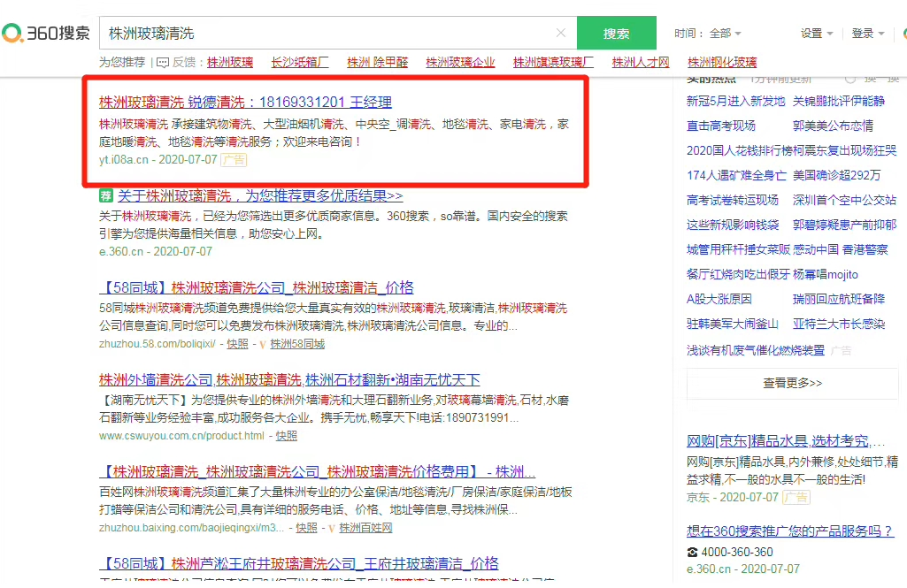The height and width of the screenshot is (588, 907).
Task: Open hot topic 美国确诊超292万
Action: coord(836,175)
